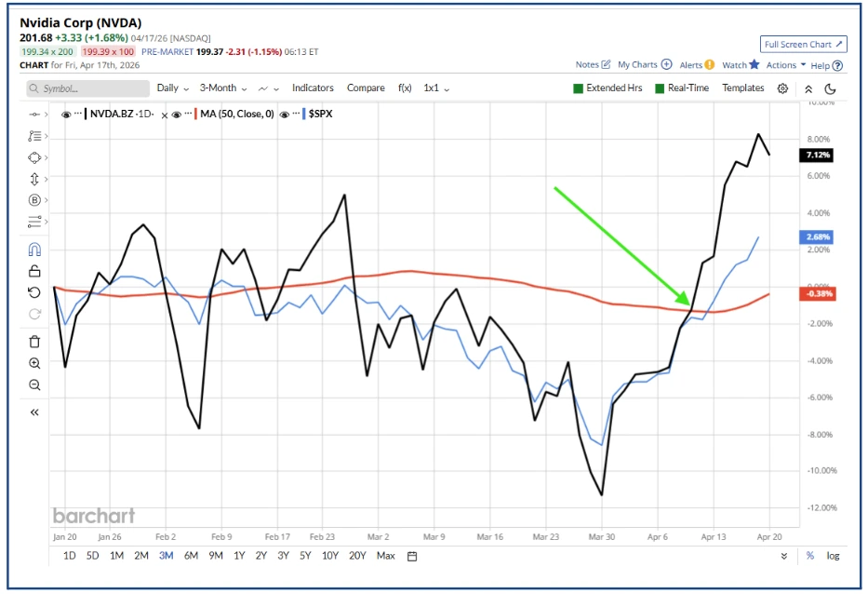
Task: Open the Compare menu
Action: 366,88
